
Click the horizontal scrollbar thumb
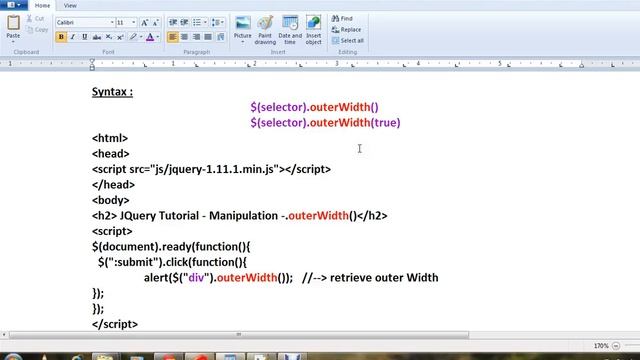(239, 335)
